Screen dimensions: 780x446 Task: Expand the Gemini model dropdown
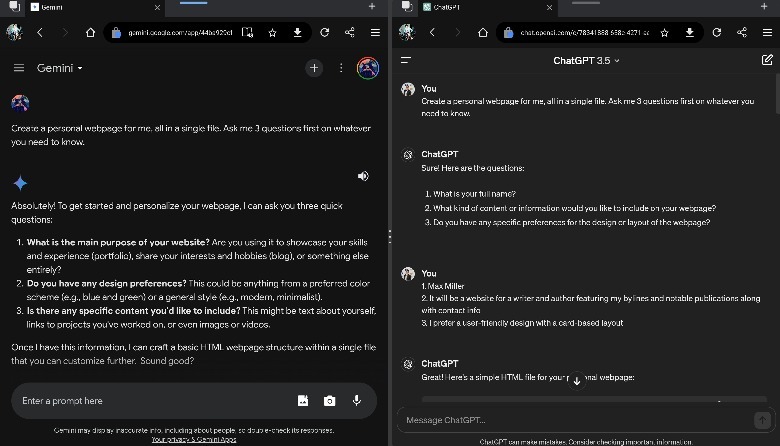60,68
